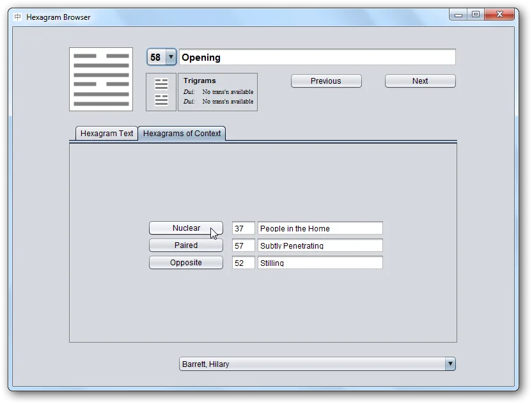Select the Hexagrams of Context tab
The height and width of the screenshot is (404, 532).
(182, 134)
